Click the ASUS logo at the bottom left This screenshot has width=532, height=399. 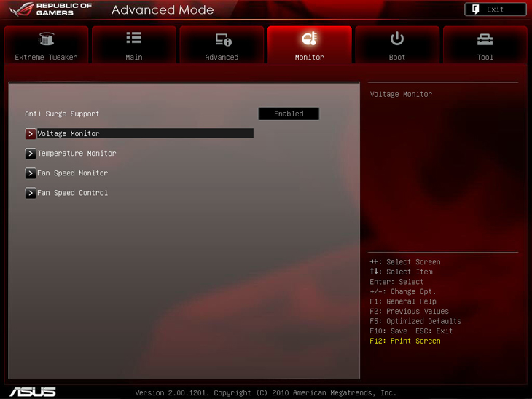tap(33, 392)
